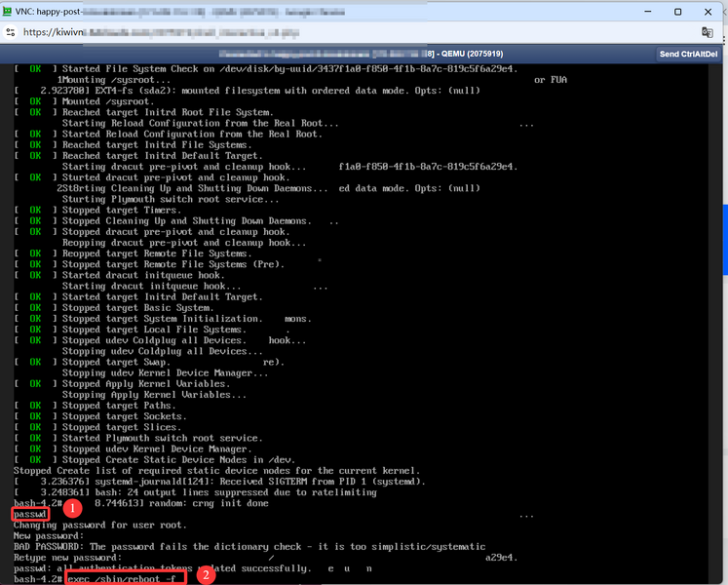Maximize the VNC browser window
The height and width of the screenshot is (585, 728).
point(678,11)
